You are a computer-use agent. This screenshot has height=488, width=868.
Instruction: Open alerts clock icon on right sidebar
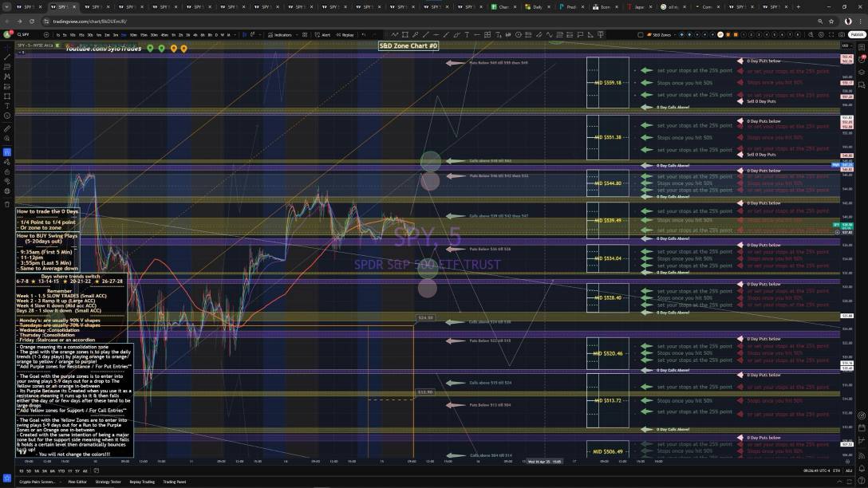click(x=862, y=61)
